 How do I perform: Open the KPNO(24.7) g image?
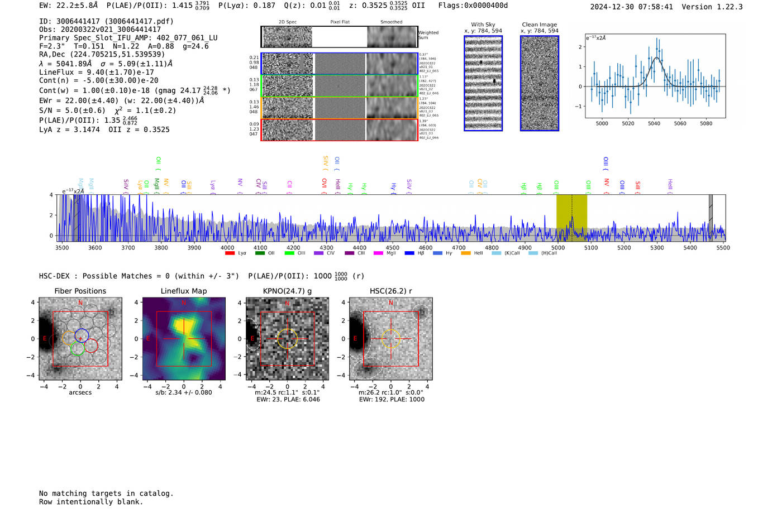[287, 339]
